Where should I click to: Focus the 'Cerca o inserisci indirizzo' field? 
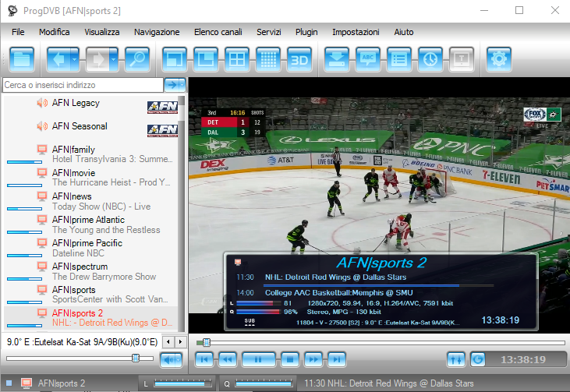click(83, 85)
